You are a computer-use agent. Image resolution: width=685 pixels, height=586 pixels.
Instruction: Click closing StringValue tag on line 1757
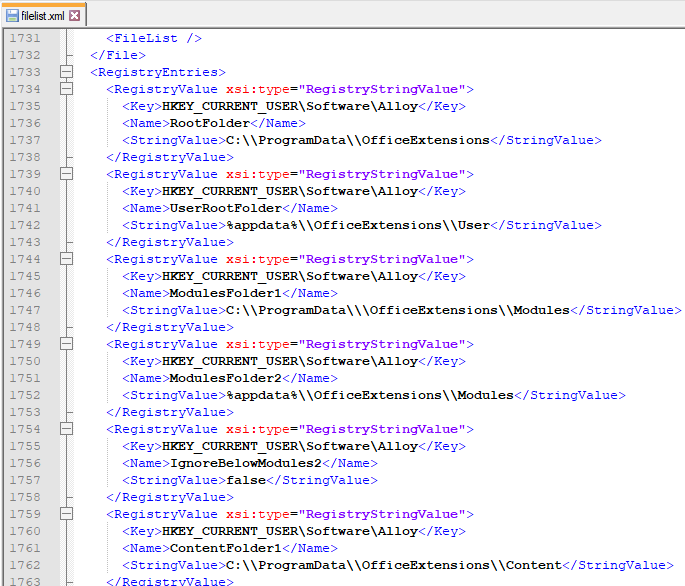point(322,480)
